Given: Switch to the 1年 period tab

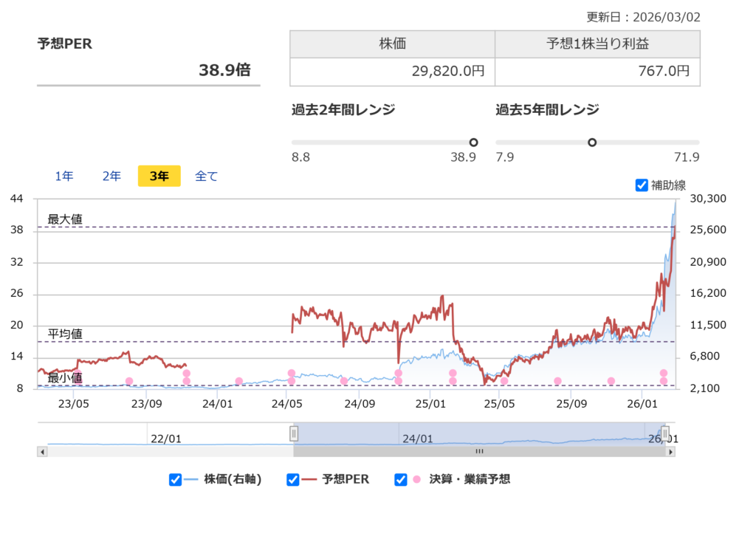Looking at the screenshot, I should [64, 176].
